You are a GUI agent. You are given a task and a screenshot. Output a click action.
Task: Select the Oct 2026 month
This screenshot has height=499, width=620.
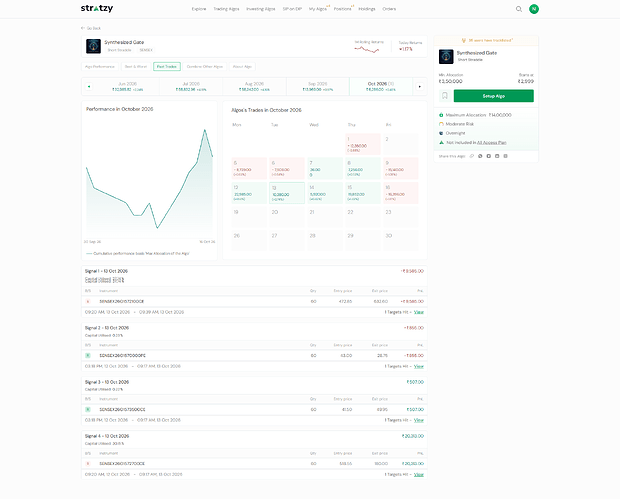[381, 86]
